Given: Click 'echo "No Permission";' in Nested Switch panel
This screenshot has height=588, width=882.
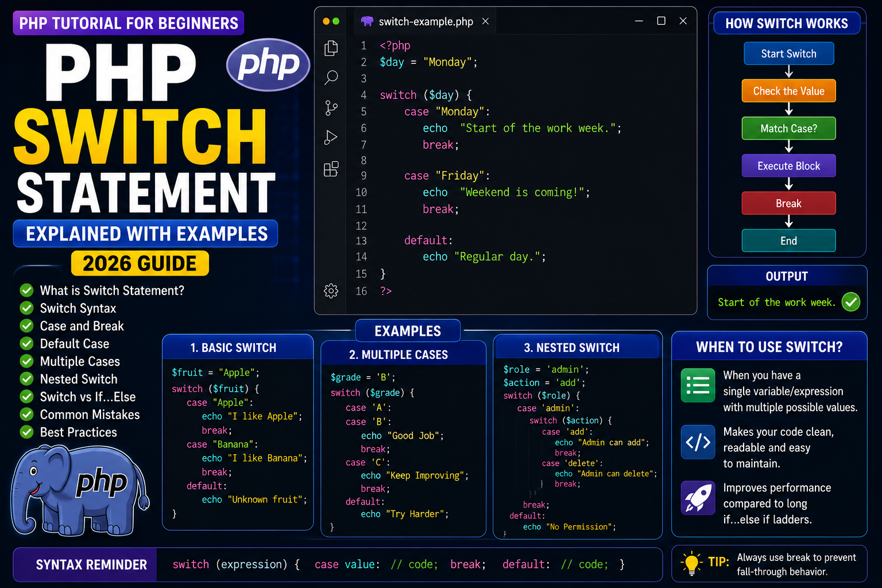Looking at the screenshot, I should tap(569, 527).
